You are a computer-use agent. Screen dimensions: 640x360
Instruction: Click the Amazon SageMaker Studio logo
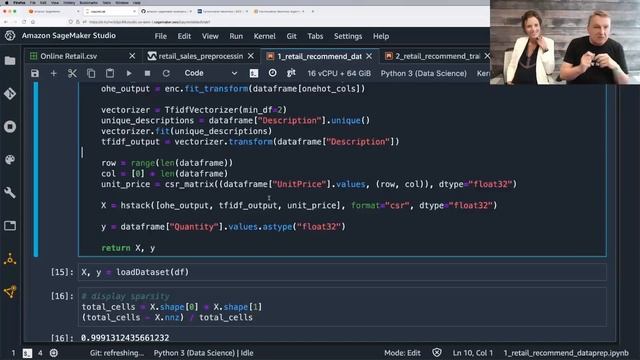pos(10,36)
